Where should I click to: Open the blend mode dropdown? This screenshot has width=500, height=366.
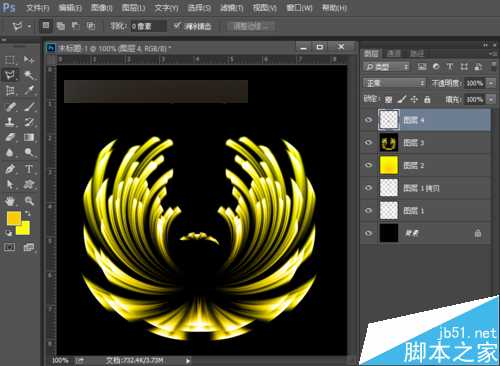click(395, 83)
